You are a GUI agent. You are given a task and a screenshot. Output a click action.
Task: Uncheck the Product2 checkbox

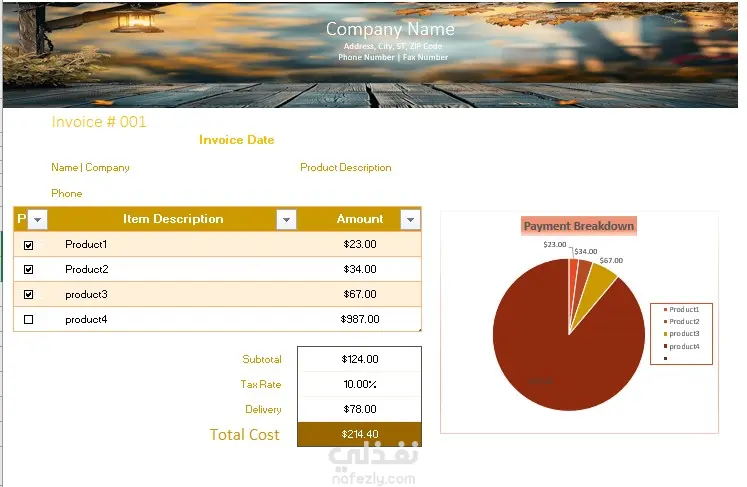(x=29, y=270)
